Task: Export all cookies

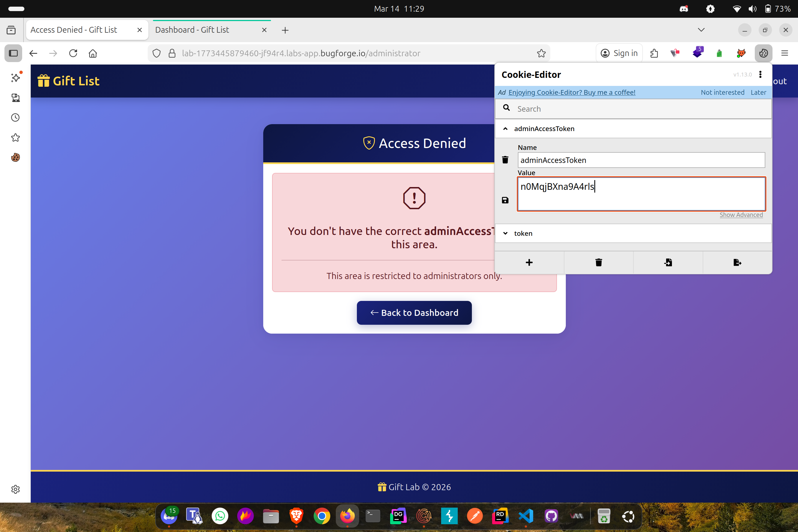Action: [x=737, y=262]
